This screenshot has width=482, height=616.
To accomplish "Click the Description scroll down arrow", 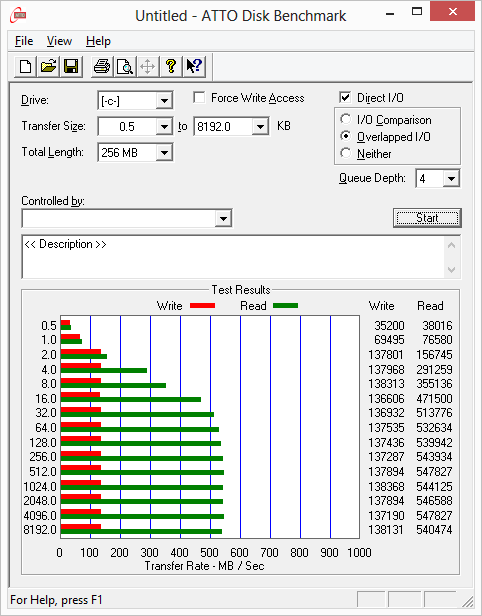I will point(452,270).
